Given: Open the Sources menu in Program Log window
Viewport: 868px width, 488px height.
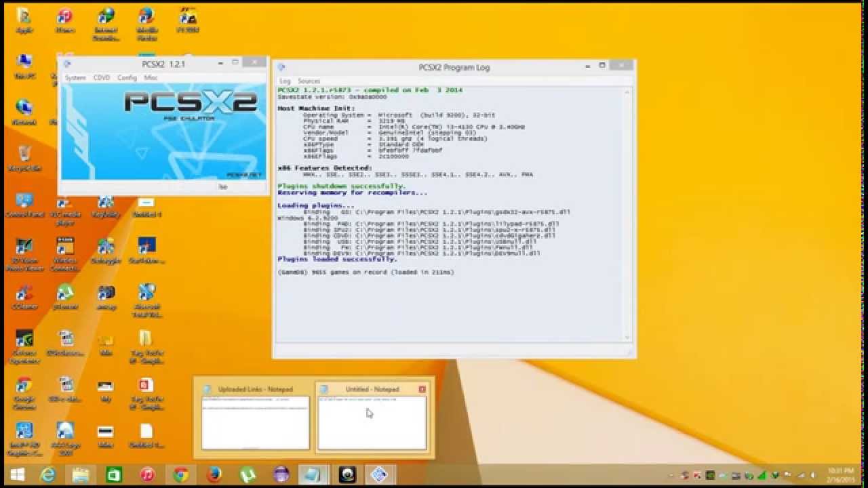Looking at the screenshot, I should click(x=309, y=81).
